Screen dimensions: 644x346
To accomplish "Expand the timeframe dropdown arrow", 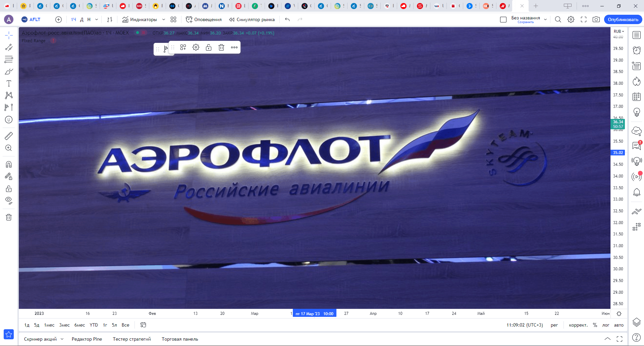I will [x=97, y=19].
